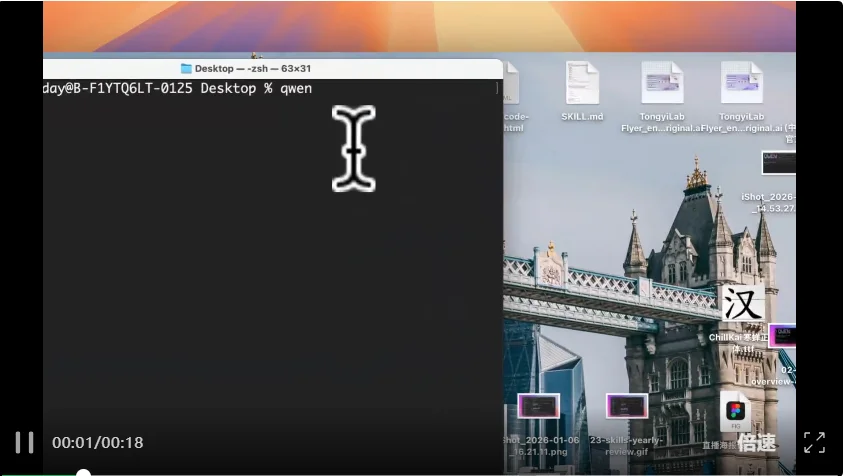Viewport: 844px width, 476px height.
Task: Select the first TongyiLab Flyer .ai file
Action: [x=661, y=84]
